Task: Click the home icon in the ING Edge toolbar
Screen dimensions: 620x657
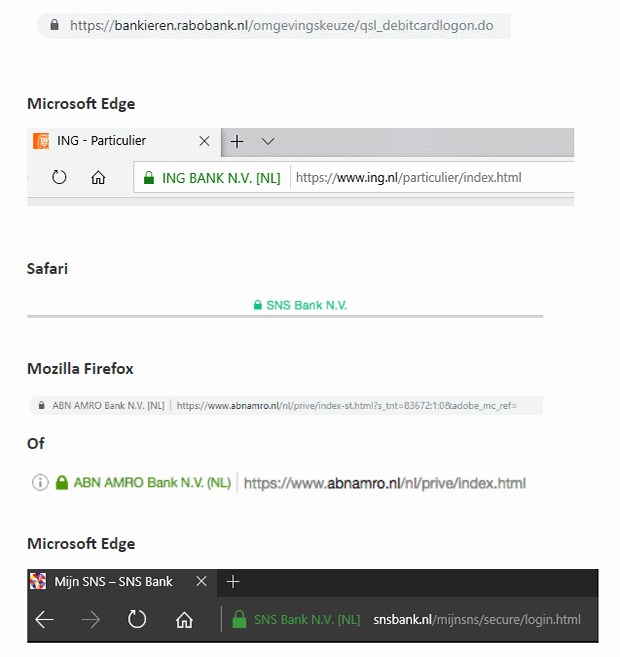Action: 98,178
